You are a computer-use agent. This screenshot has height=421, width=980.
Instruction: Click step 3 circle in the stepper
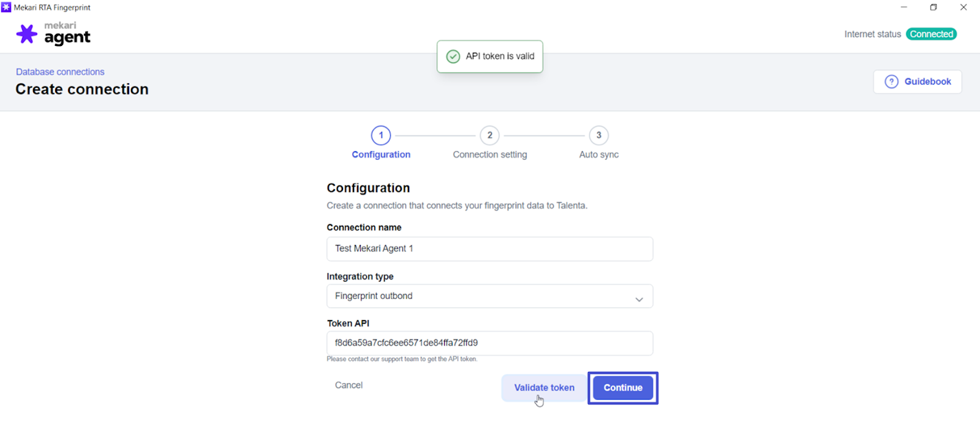tap(599, 135)
